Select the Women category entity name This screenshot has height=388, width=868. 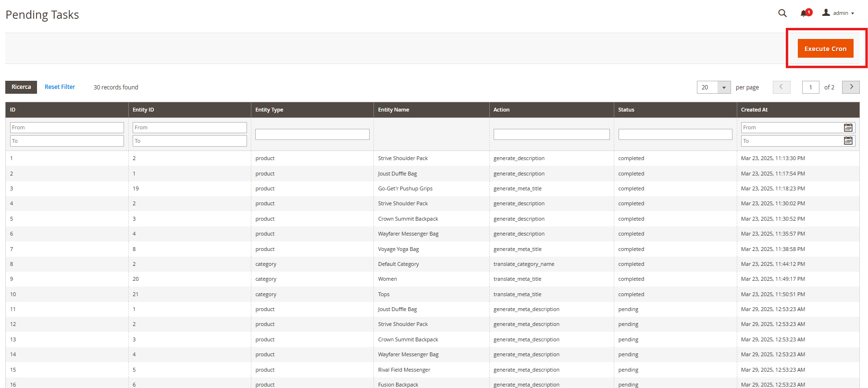click(387, 279)
